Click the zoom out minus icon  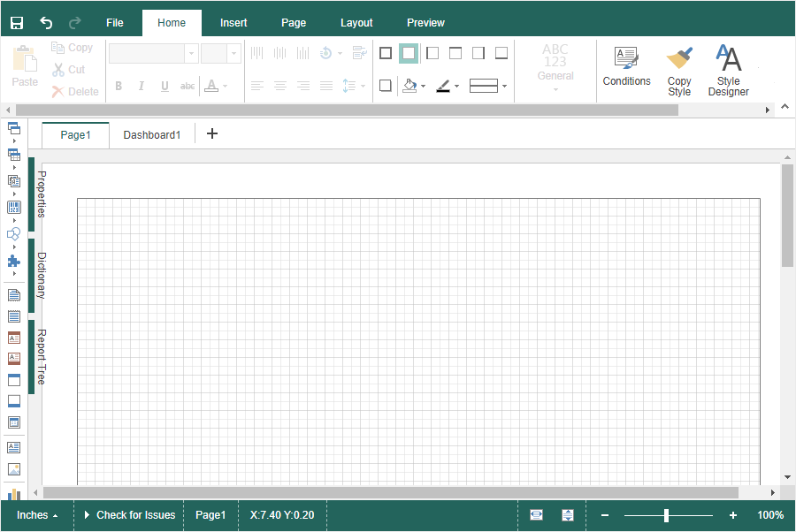(605, 515)
